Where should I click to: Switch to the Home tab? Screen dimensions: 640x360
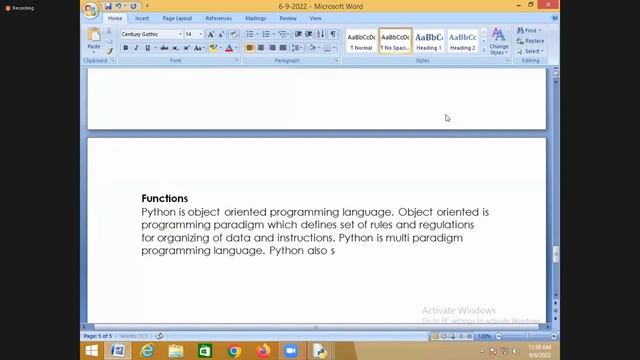pyautogui.click(x=115, y=18)
